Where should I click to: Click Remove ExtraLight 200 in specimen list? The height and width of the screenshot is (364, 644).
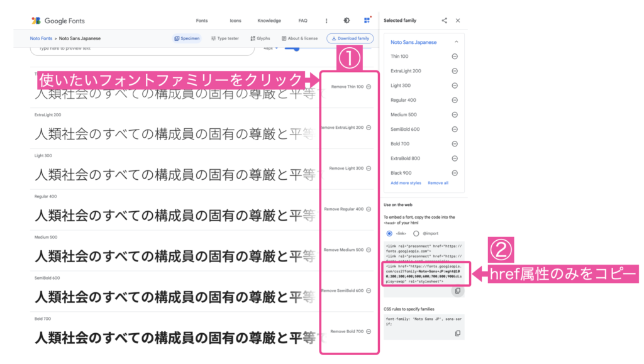pos(347,128)
